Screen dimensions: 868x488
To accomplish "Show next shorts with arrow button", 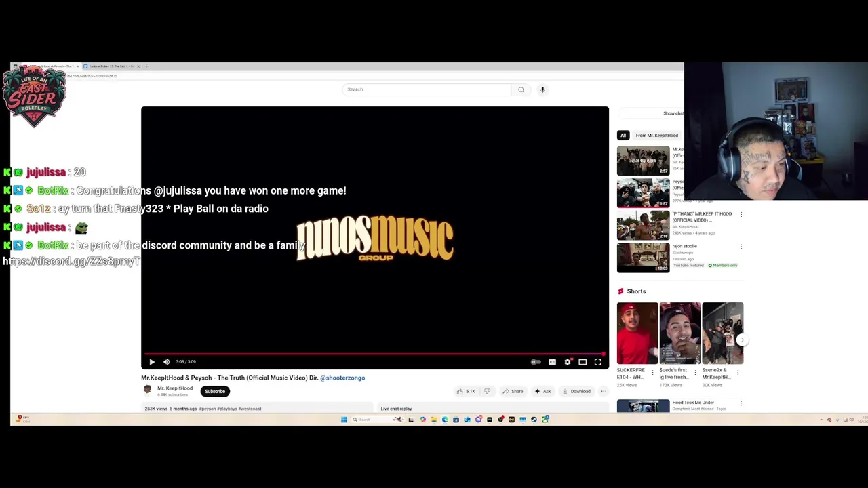I will (x=742, y=340).
